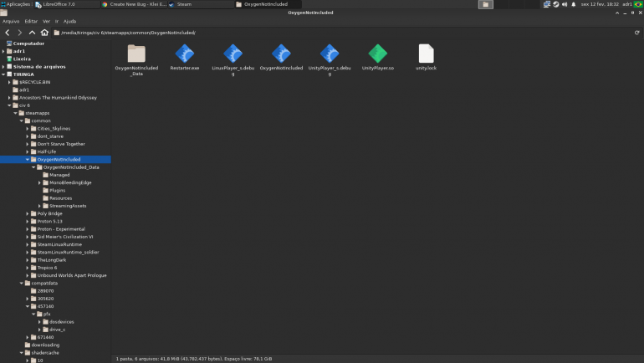Select the OxygenNotIncluded executable file

coord(281,54)
